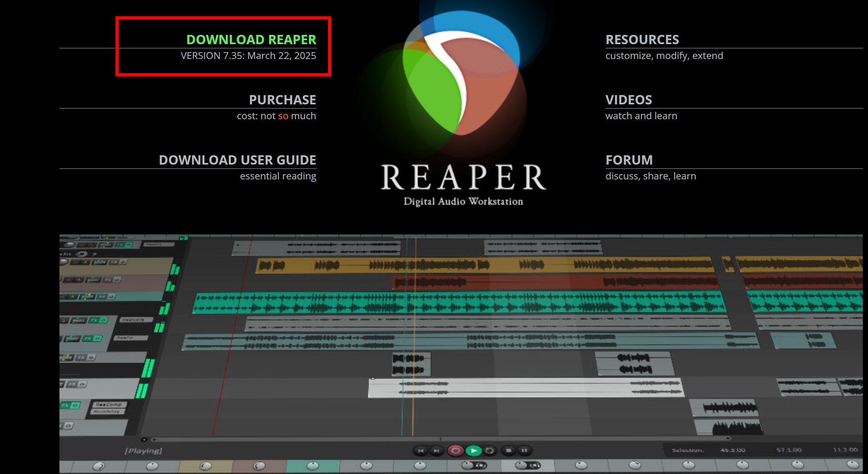Click the version 7.35 release text
The height and width of the screenshot is (474, 868).
coord(248,56)
